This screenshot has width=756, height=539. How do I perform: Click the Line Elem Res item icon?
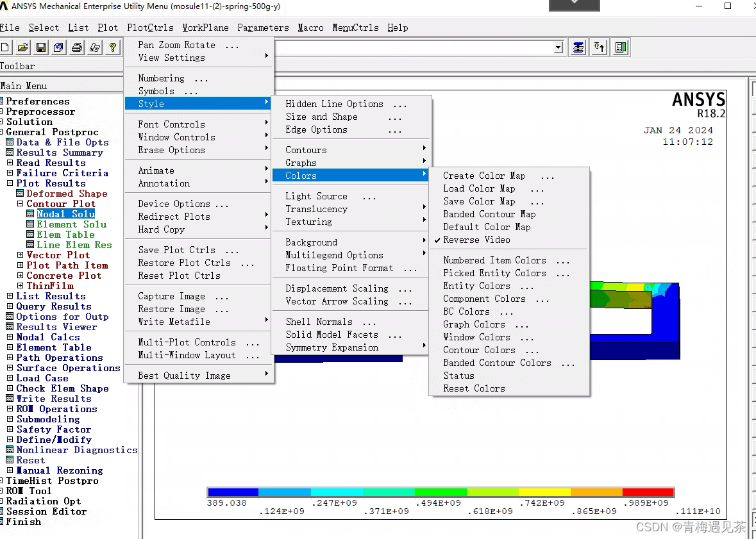(x=30, y=244)
